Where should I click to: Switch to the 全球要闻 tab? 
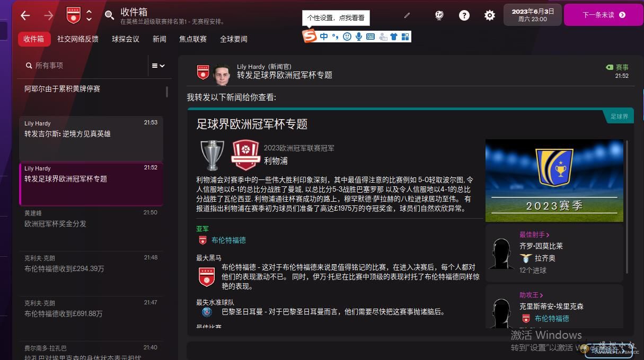234,39
